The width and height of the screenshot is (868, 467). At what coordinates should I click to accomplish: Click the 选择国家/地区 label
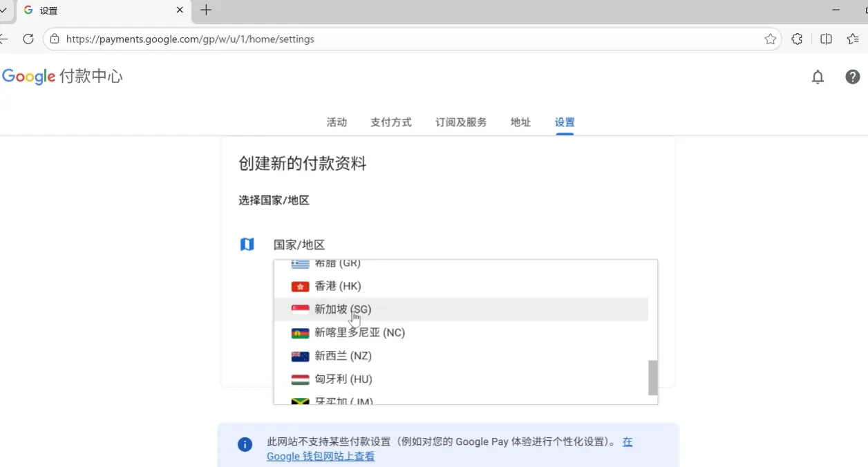coord(274,200)
